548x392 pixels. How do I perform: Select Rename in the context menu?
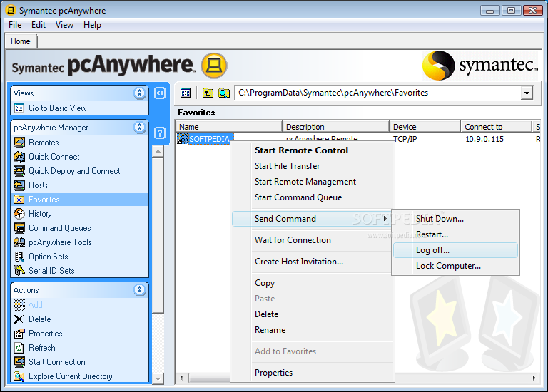[270, 330]
